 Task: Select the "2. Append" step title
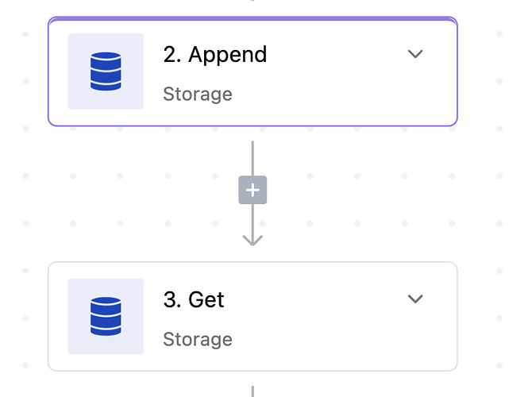coord(215,55)
